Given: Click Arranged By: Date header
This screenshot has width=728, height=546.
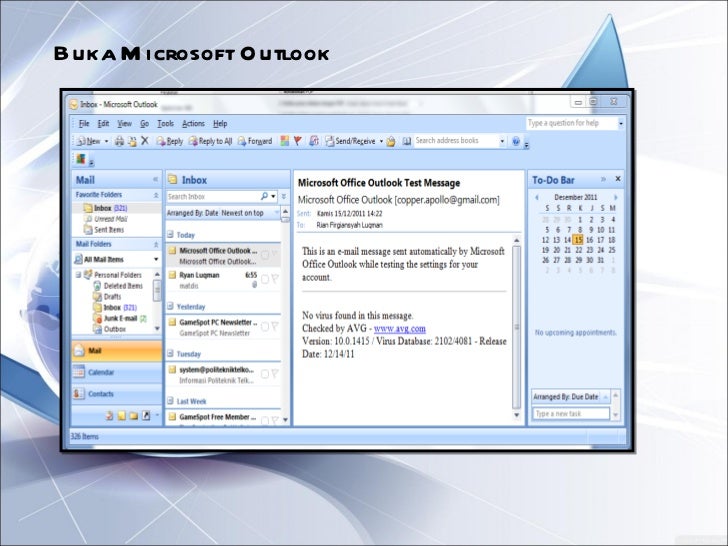Looking at the screenshot, I should point(222,213).
